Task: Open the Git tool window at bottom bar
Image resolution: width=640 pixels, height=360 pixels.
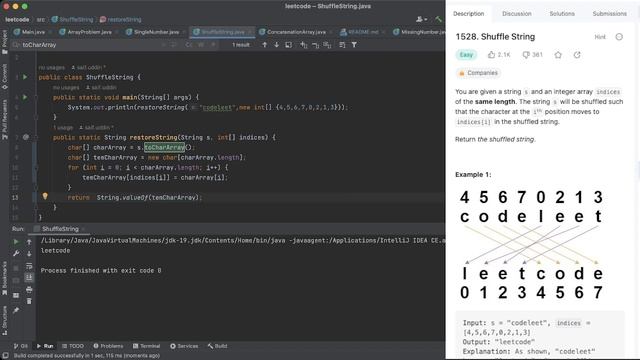Action: [20, 346]
